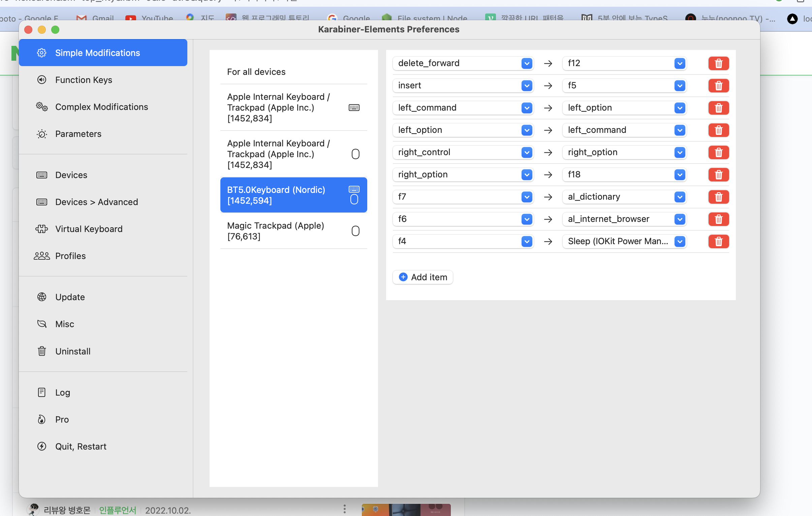Screen dimensions: 812x516
Task: Click the Log document icon
Action: coord(41,392)
